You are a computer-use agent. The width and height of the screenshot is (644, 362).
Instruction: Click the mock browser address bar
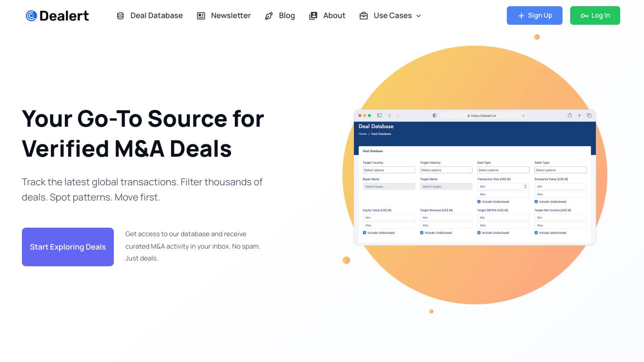tap(483, 115)
